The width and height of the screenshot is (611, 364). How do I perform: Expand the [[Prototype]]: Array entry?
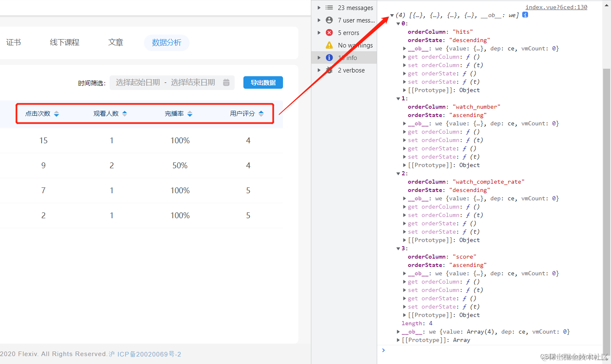[x=398, y=340]
